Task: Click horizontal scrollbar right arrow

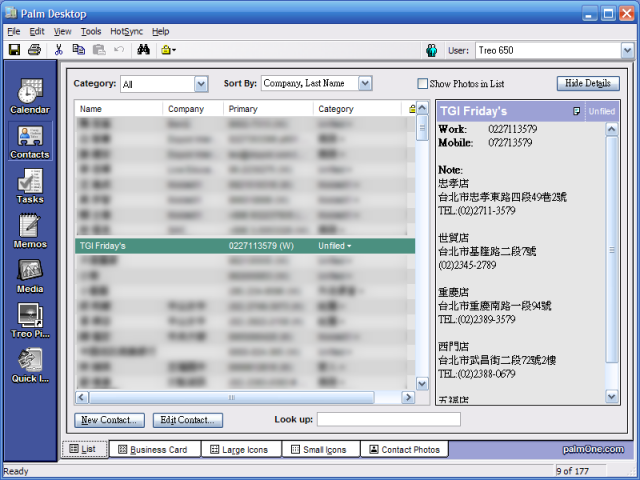Action: (408, 397)
